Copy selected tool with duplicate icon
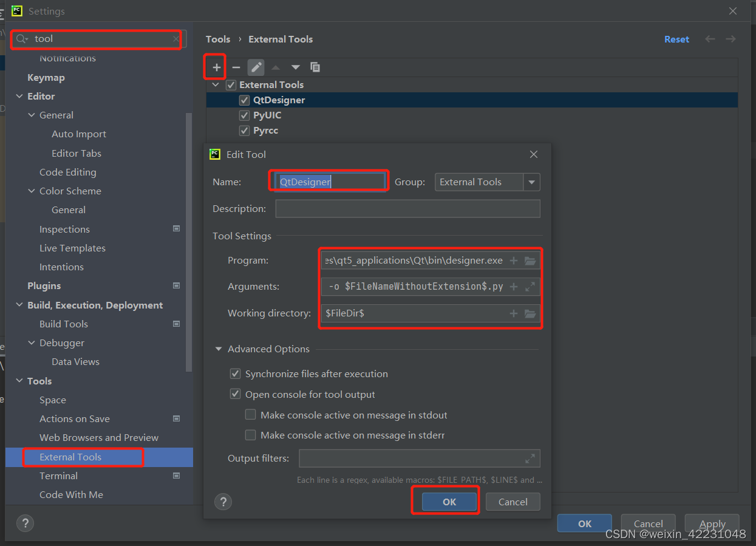The height and width of the screenshot is (546, 756). tap(315, 67)
